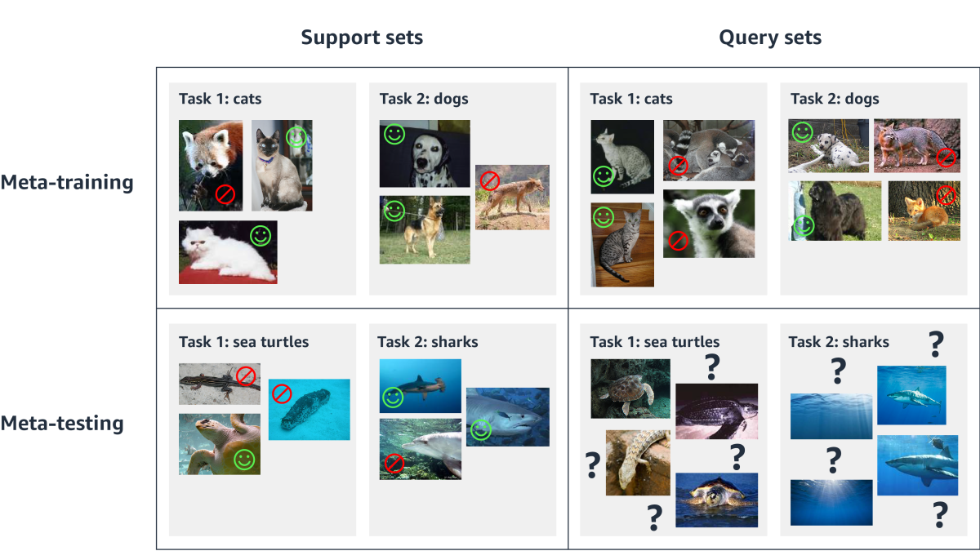
Task: Select the tabby cat on wooden floor photo
Action: point(622,245)
